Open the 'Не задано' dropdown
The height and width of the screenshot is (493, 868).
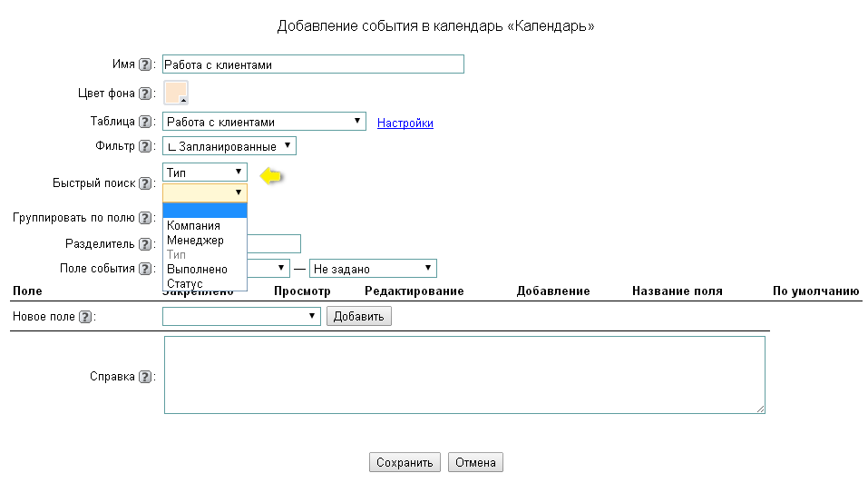point(373,269)
